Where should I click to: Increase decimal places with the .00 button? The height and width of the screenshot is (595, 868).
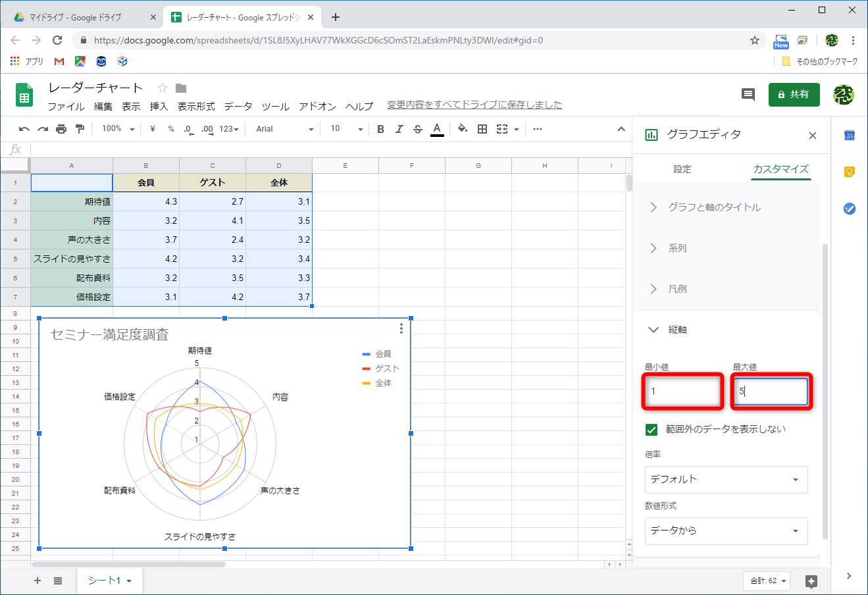(207, 129)
